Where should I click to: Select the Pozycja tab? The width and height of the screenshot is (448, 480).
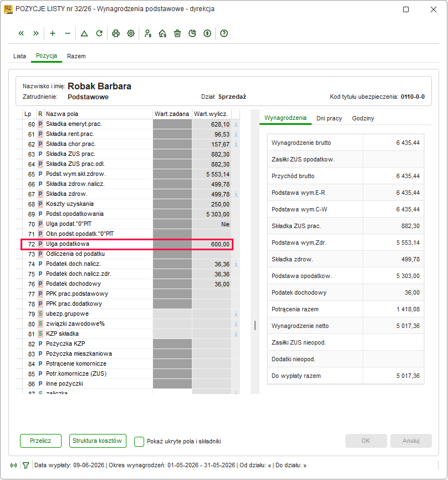click(x=47, y=55)
